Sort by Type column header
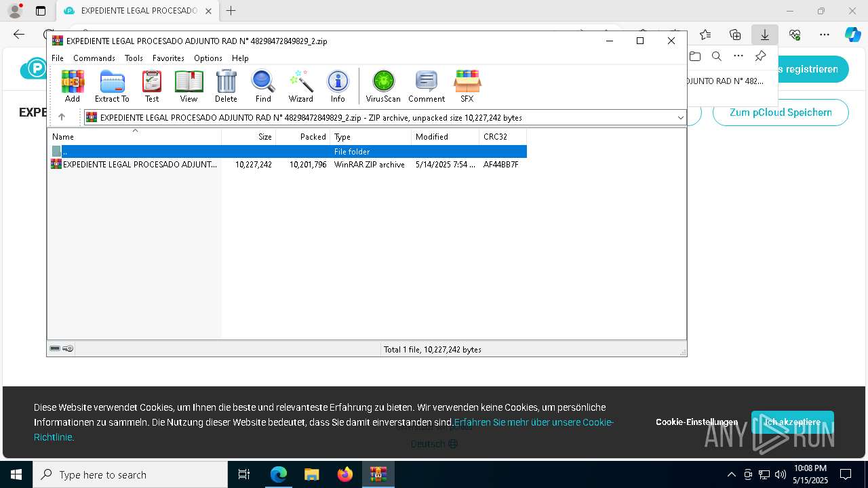Viewport: 868px width, 488px height. click(371, 137)
